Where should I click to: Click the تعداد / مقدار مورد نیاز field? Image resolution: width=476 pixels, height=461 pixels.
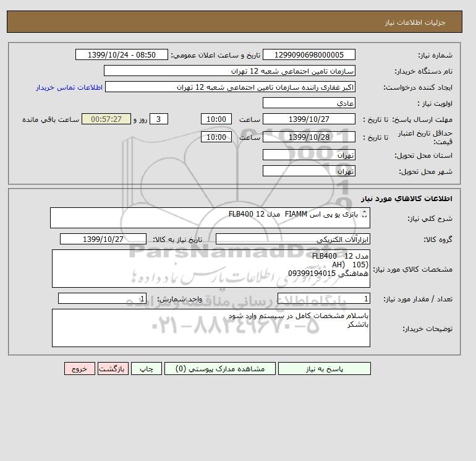(x=323, y=298)
